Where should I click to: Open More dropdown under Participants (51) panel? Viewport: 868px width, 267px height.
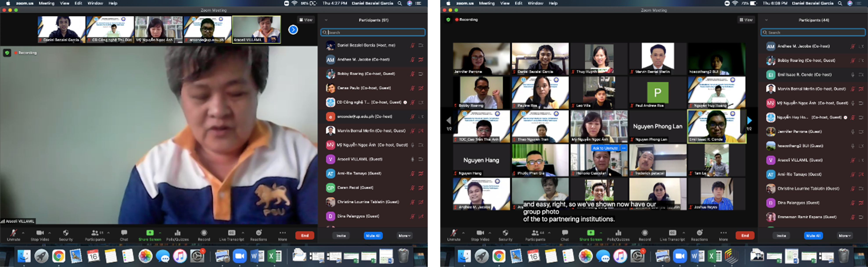click(404, 236)
